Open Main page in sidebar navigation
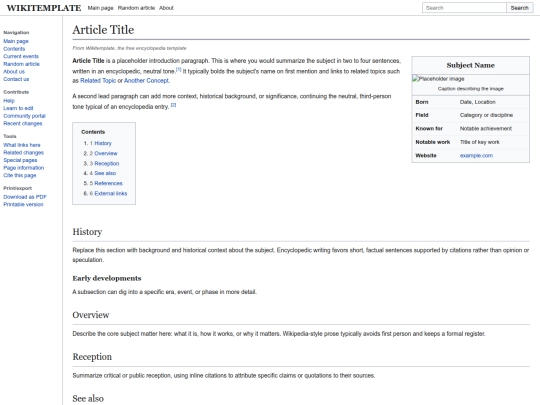540x405 pixels. [16, 41]
